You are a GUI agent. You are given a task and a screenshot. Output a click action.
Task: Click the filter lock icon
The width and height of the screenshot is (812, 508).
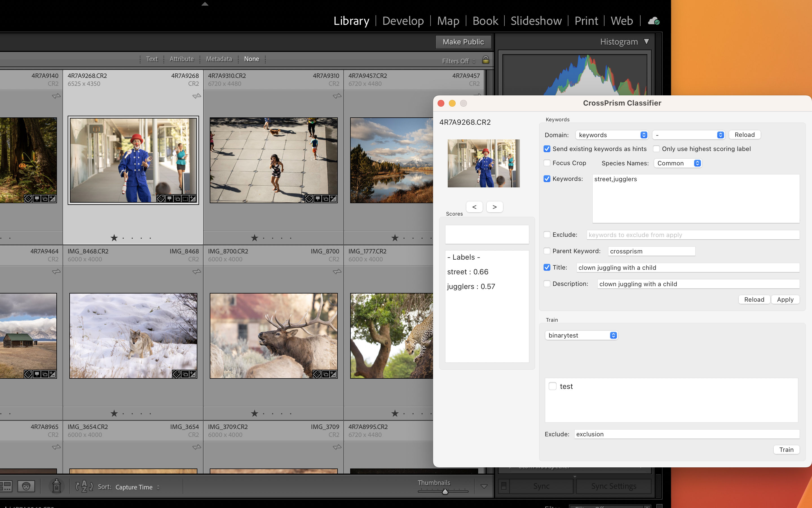click(x=486, y=60)
